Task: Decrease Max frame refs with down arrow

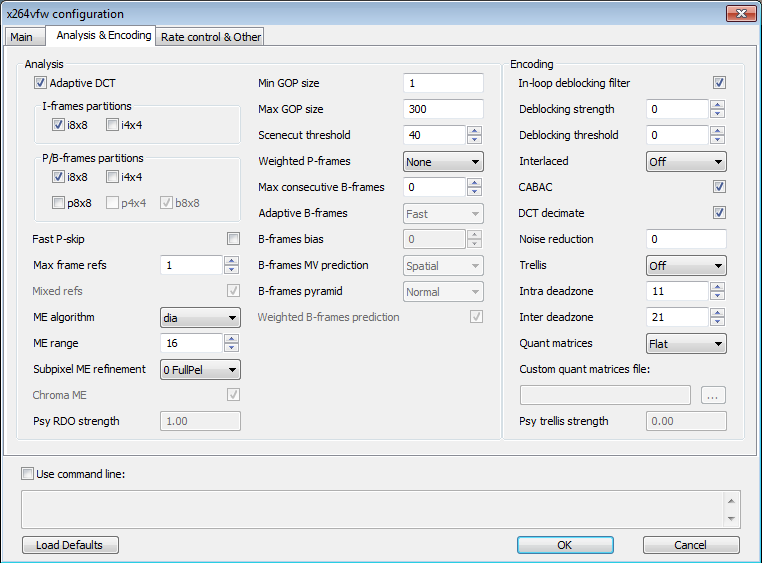Action: point(231,270)
